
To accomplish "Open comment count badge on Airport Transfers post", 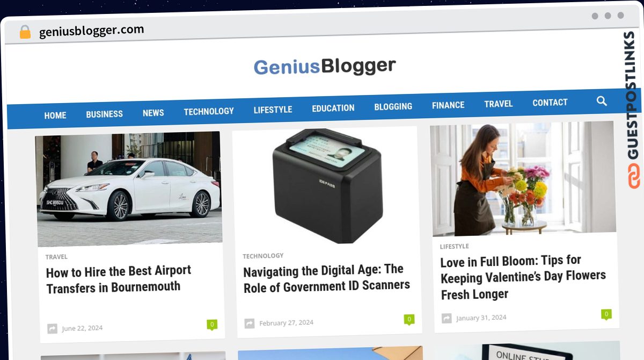I will 212,325.
